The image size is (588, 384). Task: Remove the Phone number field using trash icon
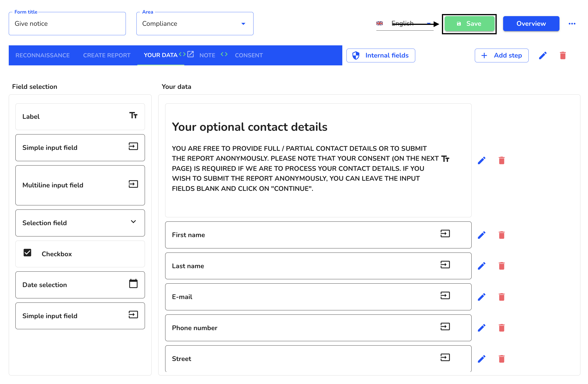click(501, 328)
